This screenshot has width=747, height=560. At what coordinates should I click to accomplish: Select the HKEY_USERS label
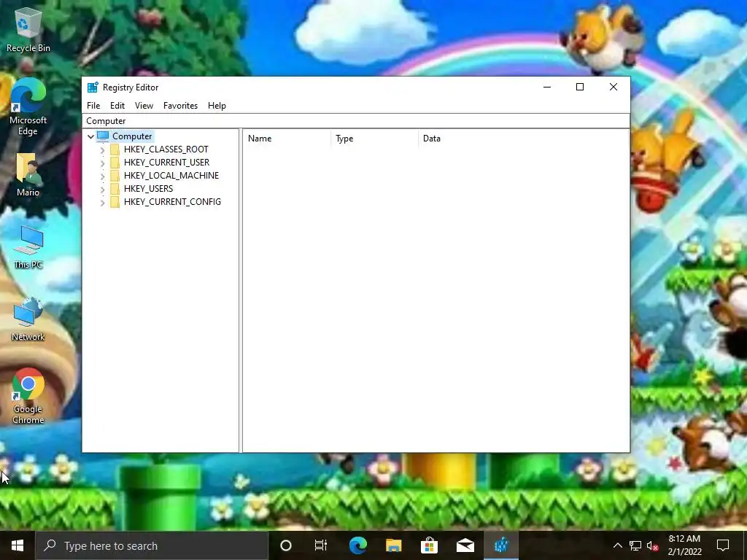(148, 189)
